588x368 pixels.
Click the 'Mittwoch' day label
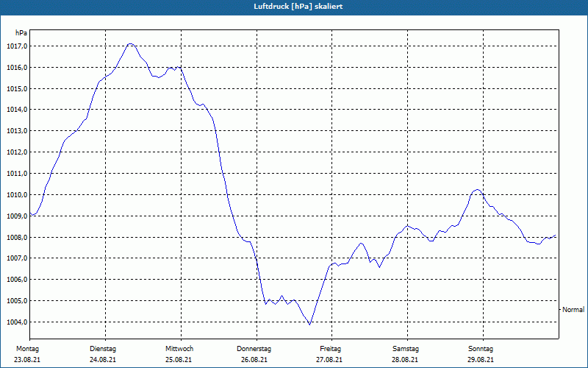pyautogui.click(x=179, y=349)
